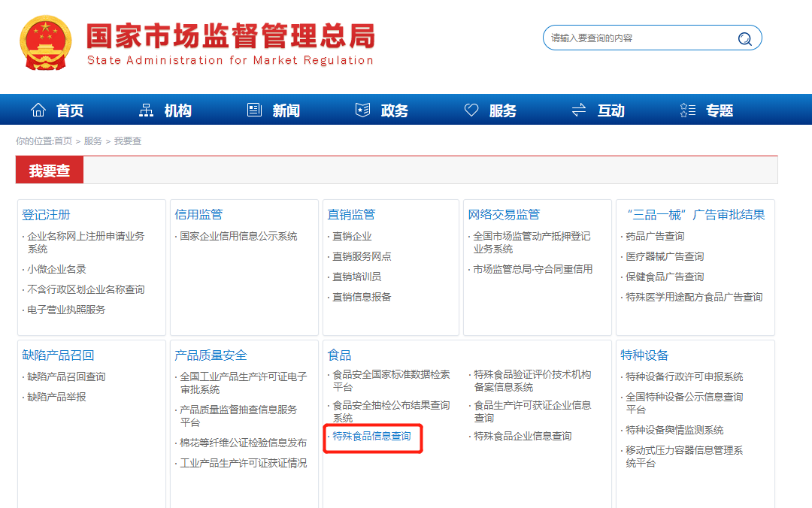Open the 专题 navigation menu
Viewport: 812px width, 508px height.
[x=720, y=110]
